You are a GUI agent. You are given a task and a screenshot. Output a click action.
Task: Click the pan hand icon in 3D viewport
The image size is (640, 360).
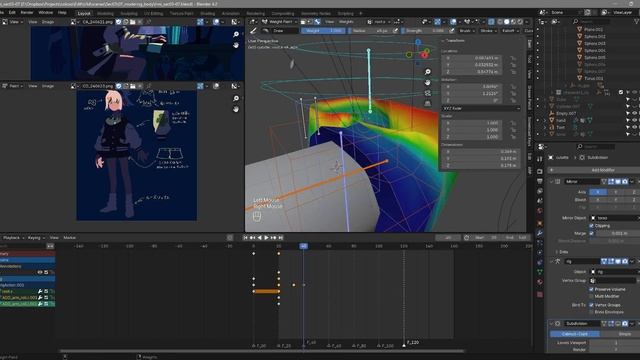click(x=427, y=82)
